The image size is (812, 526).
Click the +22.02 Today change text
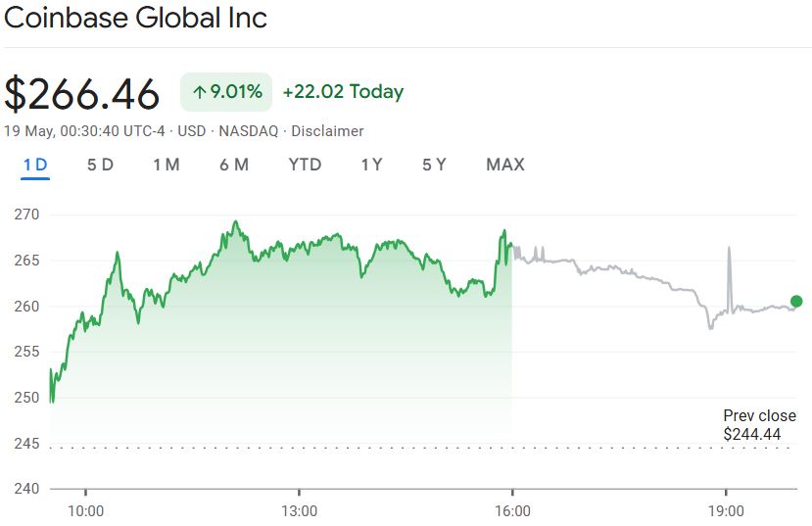pos(343,92)
